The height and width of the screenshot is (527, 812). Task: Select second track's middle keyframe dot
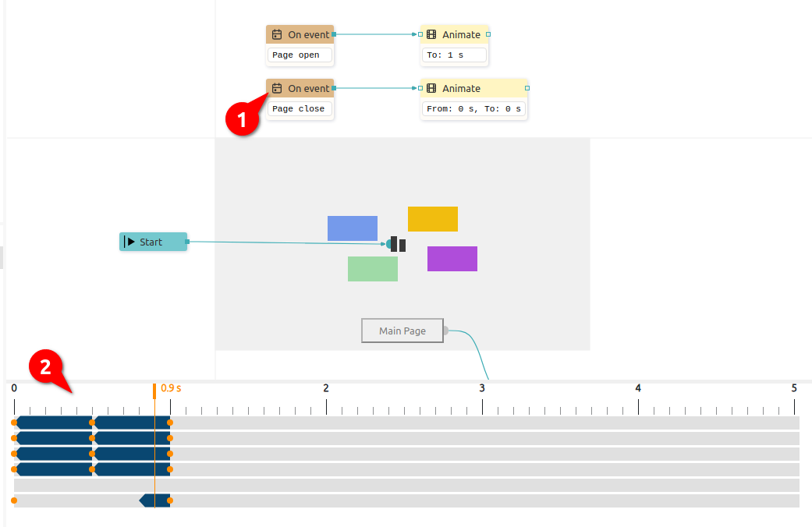[92, 438]
